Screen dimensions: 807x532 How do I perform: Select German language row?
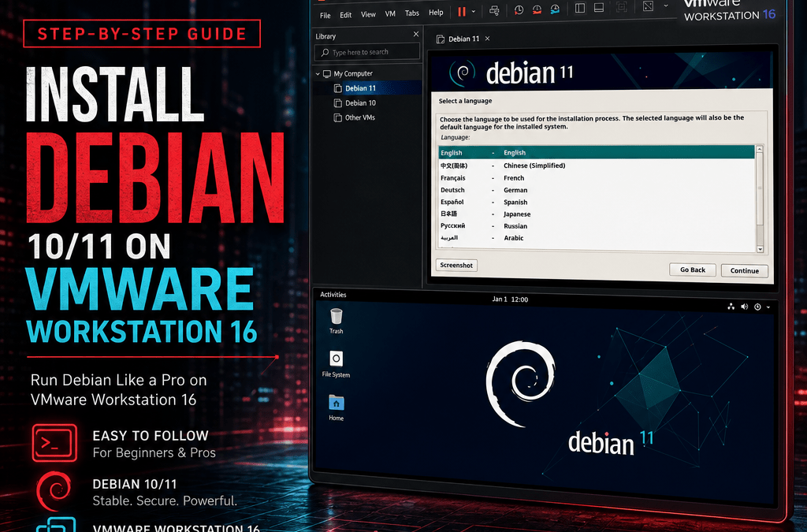pyautogui.click(x=597, y=191)
